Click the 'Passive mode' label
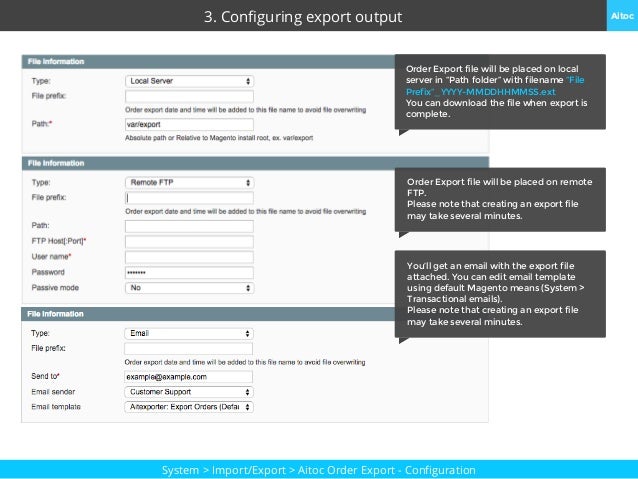 55,288
